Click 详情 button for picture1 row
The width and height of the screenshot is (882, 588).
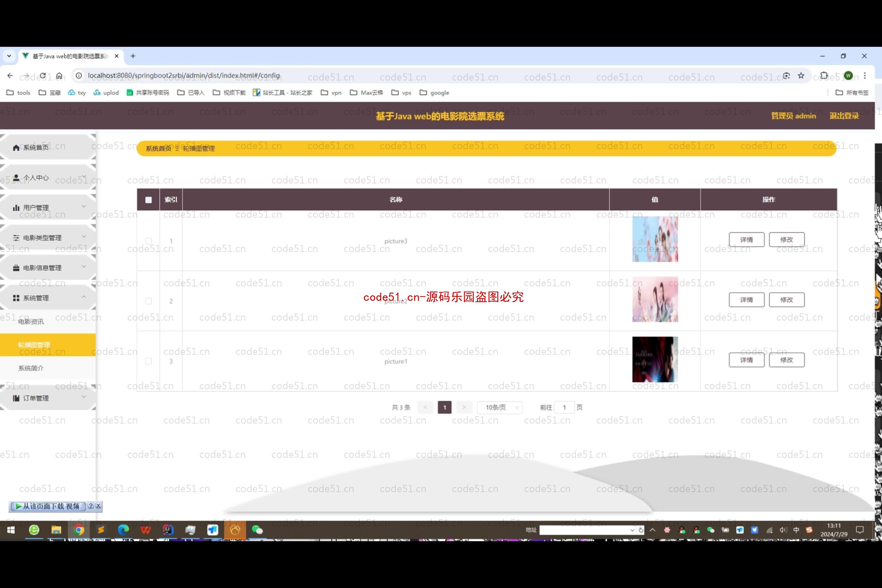(746, 360)
